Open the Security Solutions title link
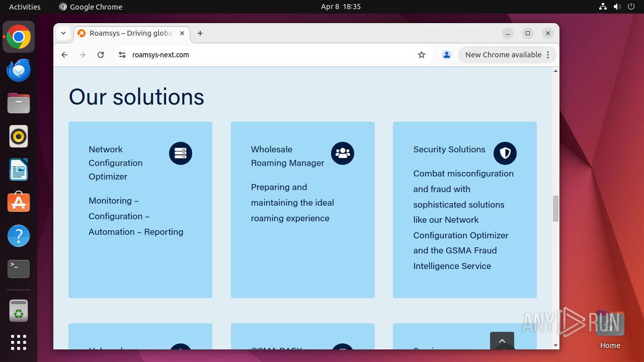 [449, 149]
